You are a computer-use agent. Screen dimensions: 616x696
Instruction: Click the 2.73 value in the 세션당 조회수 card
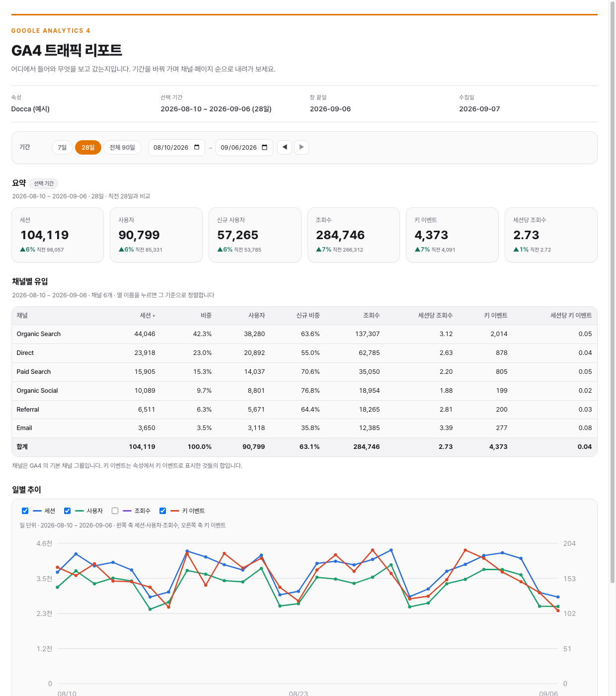(526, 235)
